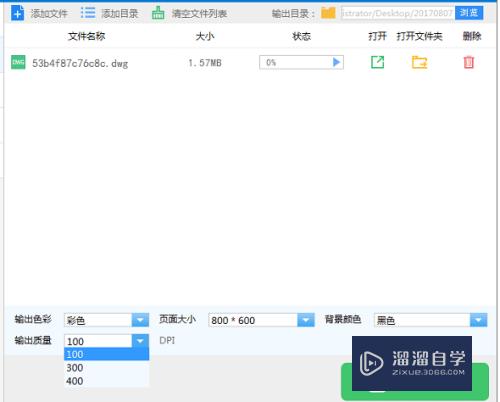Click the 添加目录 label text
500x402 pixels.
(119, 13)
